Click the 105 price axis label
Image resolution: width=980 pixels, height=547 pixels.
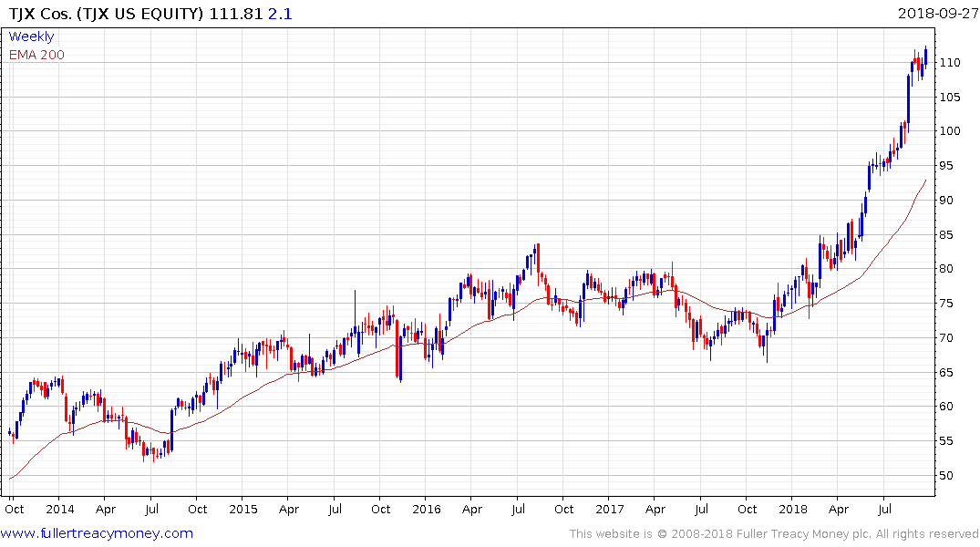coord(949,97)
